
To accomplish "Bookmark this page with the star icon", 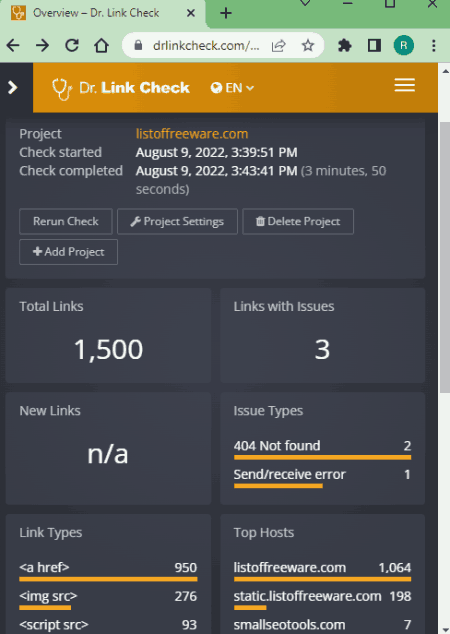I will pyautogui.click(x=308, y=45).
